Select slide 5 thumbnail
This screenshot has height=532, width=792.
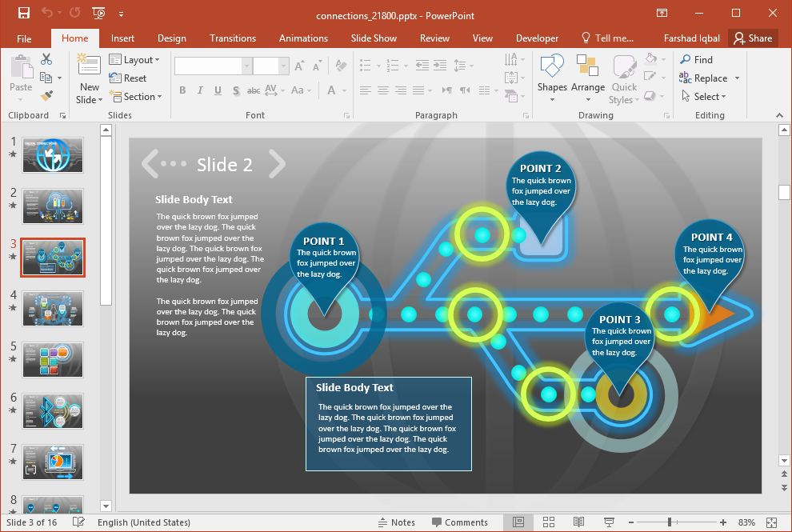[52, 360]
